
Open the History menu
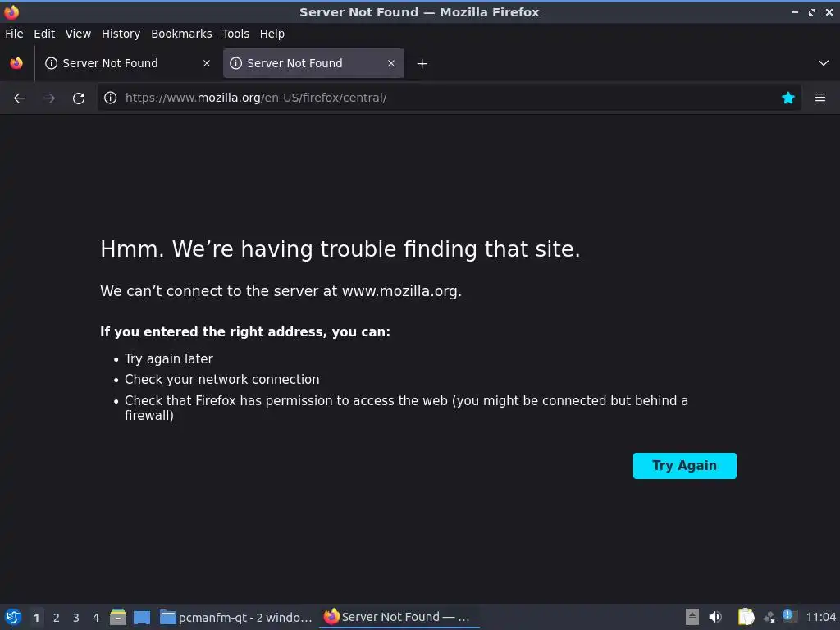[x=121, y=34]
